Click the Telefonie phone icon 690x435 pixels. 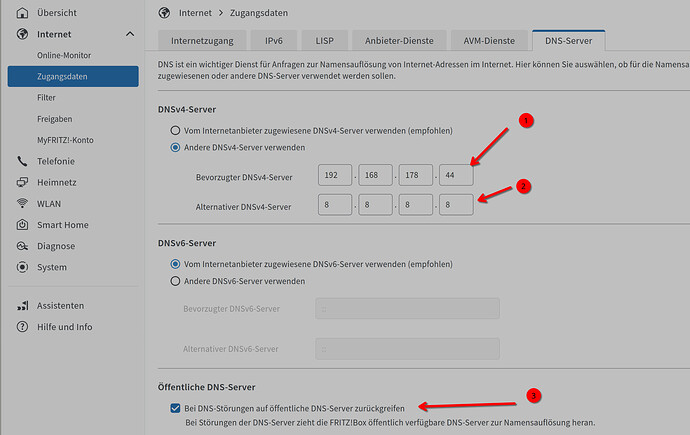click(x=22, y=161)
